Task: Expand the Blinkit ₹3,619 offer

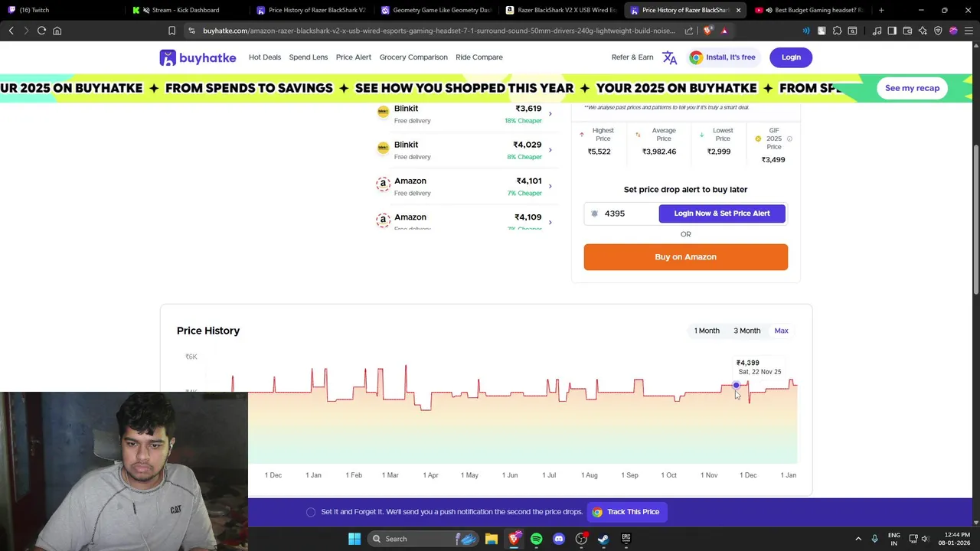Action: (550, 114)
